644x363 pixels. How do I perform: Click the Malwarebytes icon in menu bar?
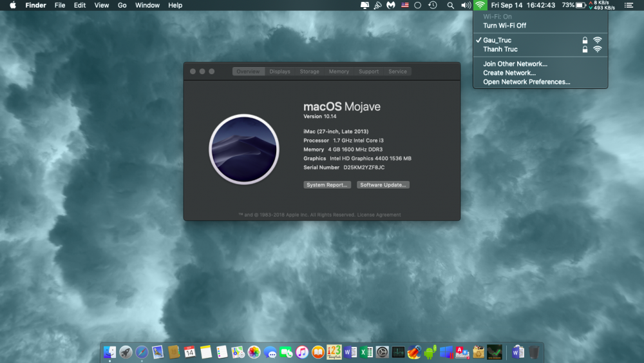coord(391,5)
